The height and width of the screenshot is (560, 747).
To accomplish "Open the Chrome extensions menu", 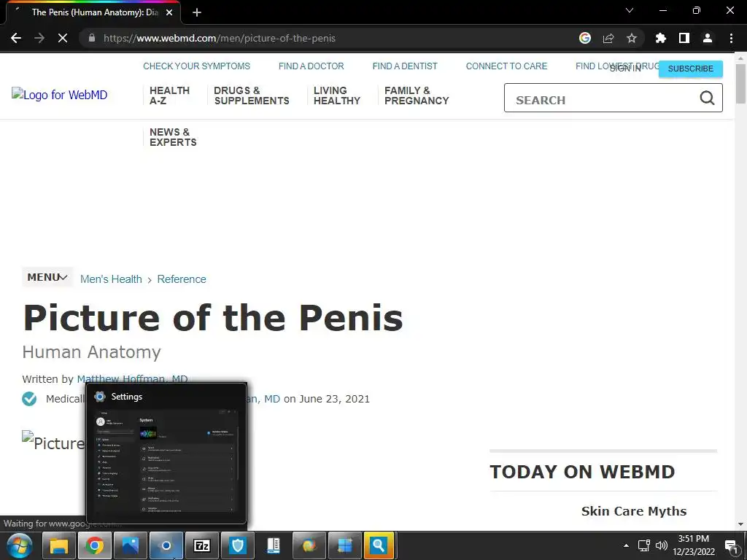I will tap(661, 38).
